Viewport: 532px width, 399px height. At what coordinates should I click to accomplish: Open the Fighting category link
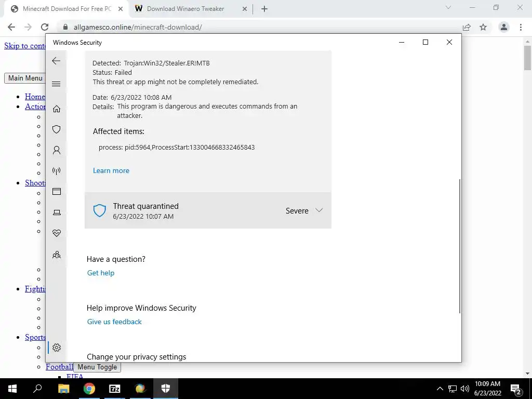(35, 289)
